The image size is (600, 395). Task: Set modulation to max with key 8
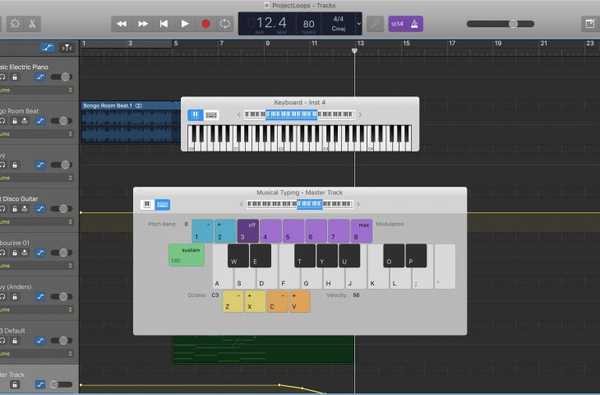(x=362, y=231)
